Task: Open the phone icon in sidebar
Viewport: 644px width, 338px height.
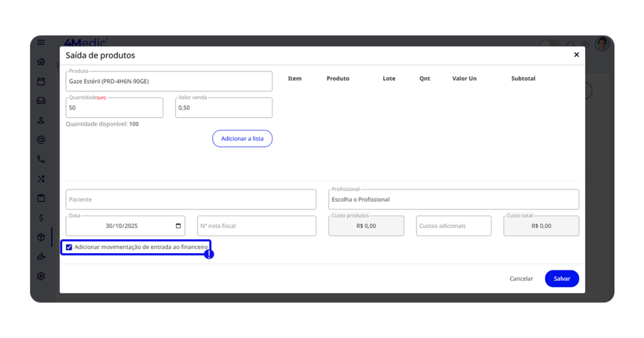Action: [41, 160]
